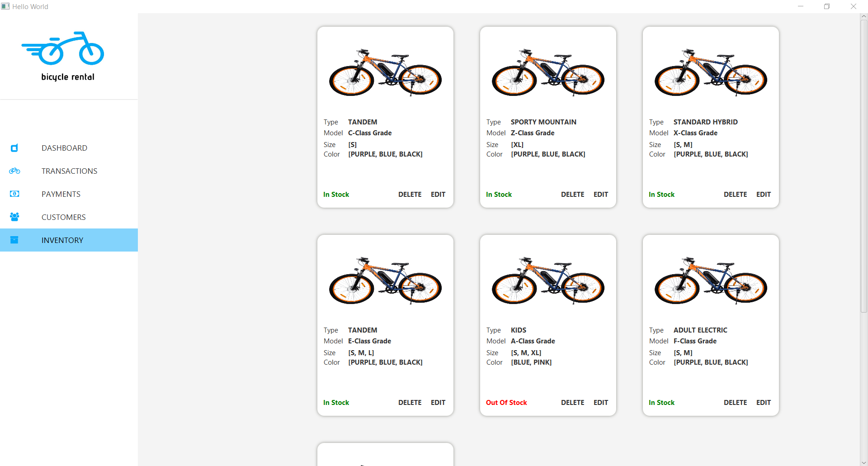Screen dimensions: 868x466
Task: Click the Customers people icon
Action: point(14,217)
